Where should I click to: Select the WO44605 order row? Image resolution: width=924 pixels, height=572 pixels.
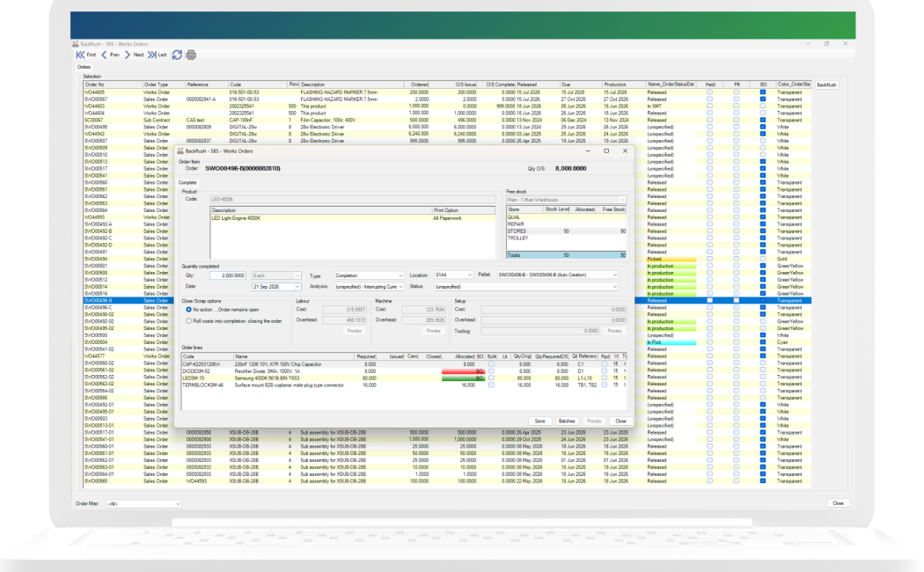click(x=447, y=92)
